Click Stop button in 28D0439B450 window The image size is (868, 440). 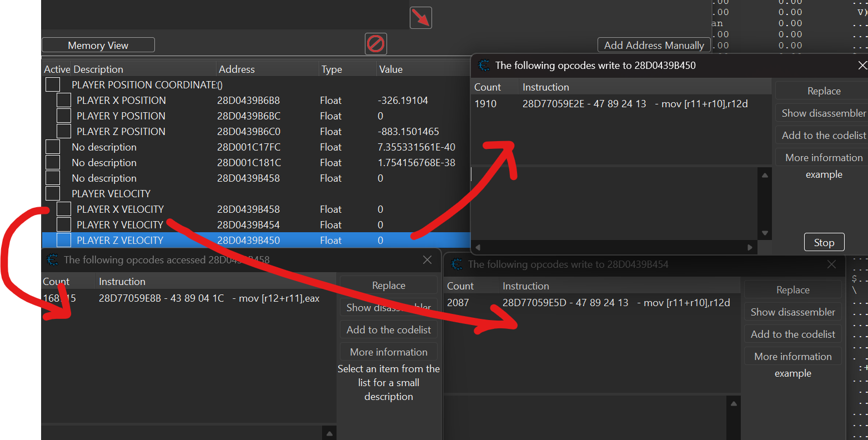tap(824, 242)
